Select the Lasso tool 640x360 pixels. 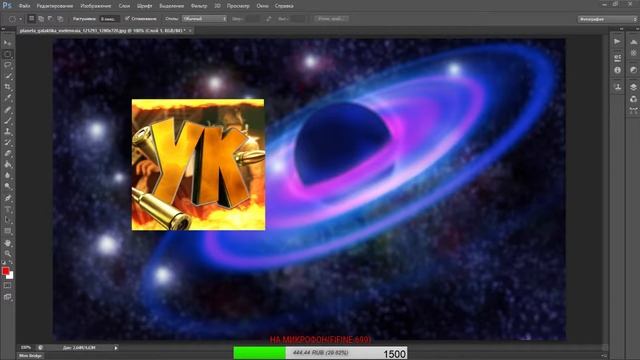pos(7,65)
